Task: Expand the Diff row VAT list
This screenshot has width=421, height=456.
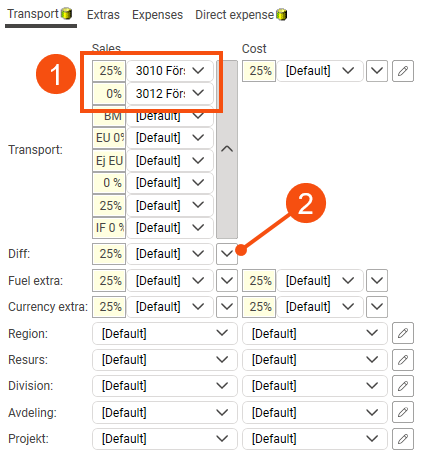Action: click(x=227, y=254)
